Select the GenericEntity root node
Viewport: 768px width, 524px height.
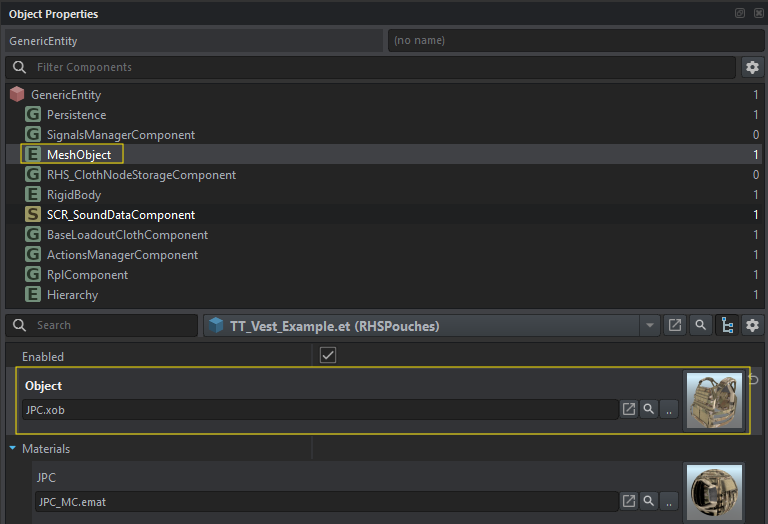(x=65, y=95)
